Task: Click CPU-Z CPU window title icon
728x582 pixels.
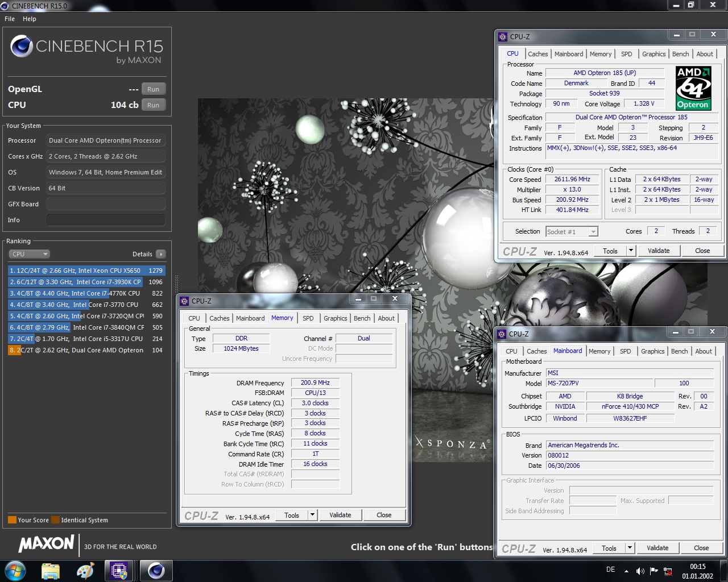Action: coord(503,36)
